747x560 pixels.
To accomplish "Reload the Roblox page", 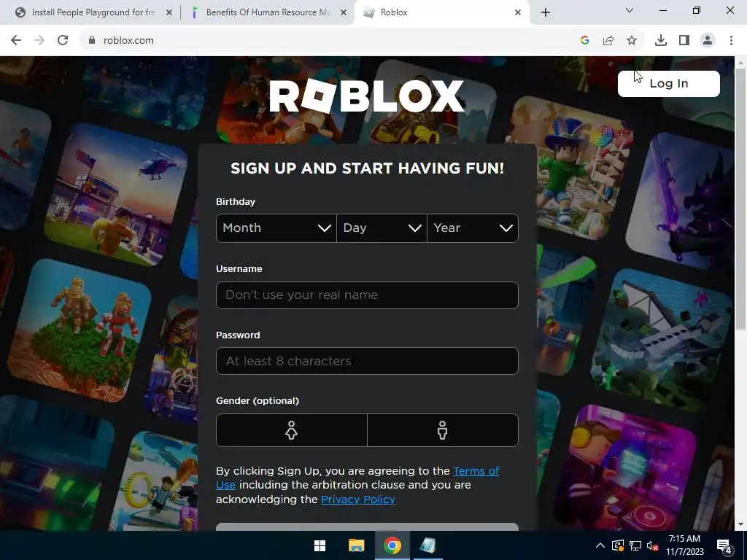I will click(x=63, y=41).
